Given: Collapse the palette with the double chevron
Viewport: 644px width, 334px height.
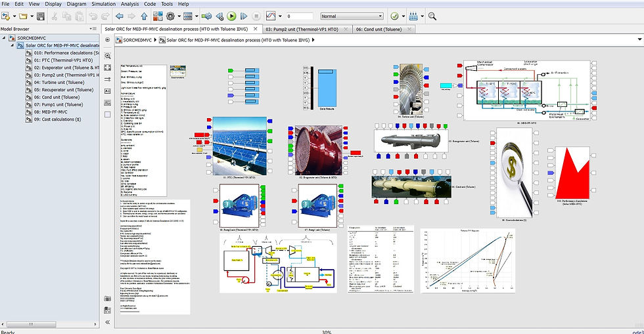Looking at the screenshot, I should point(108,322).
